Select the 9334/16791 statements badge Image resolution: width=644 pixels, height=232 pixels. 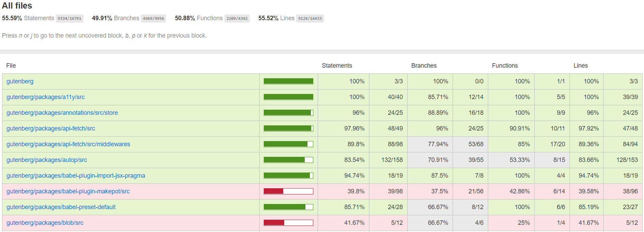[70, 18]
